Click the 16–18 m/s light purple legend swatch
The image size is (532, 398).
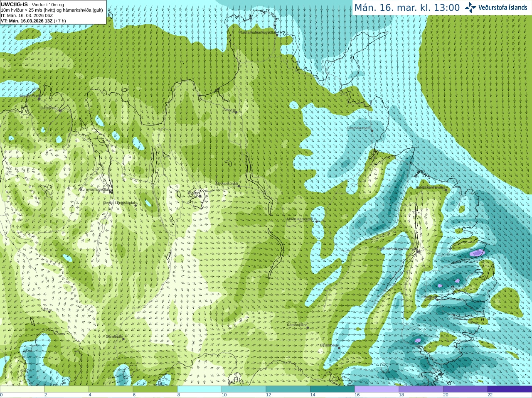click(x=377, y=389)
